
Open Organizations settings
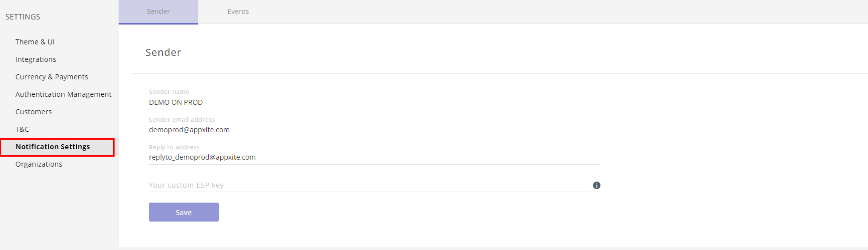pos(39,164)
